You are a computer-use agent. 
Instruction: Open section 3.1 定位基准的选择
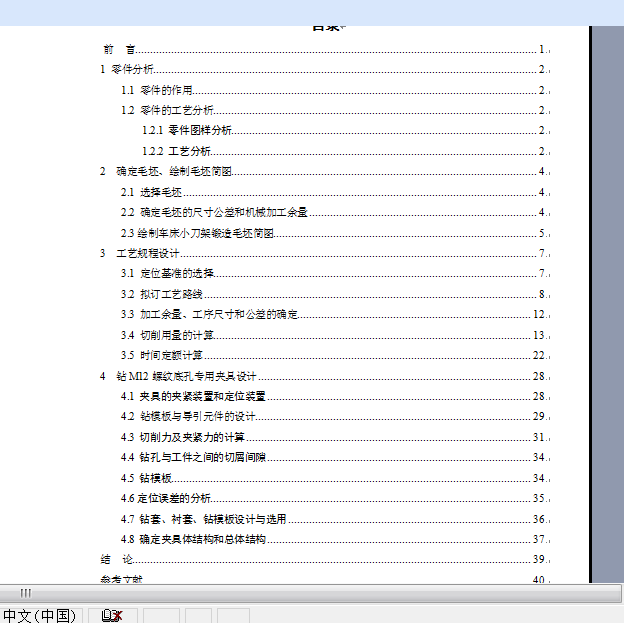(x=335, y=273)
